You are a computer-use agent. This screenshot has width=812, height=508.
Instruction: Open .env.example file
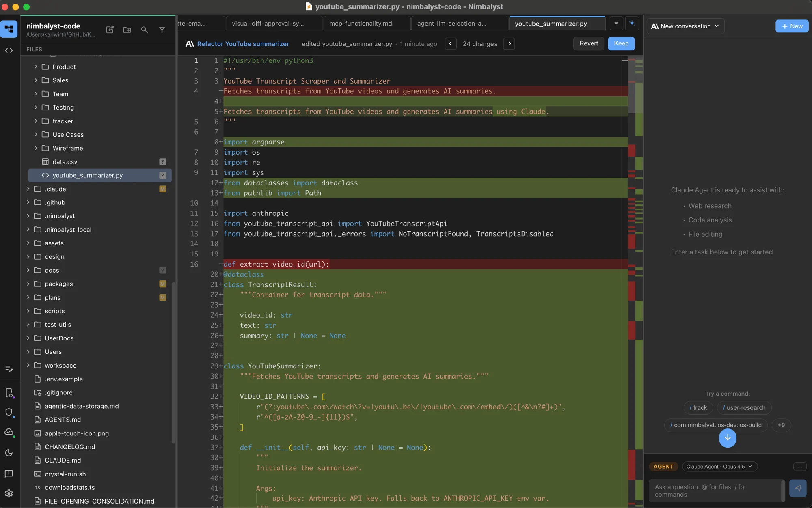click(63, 379)
